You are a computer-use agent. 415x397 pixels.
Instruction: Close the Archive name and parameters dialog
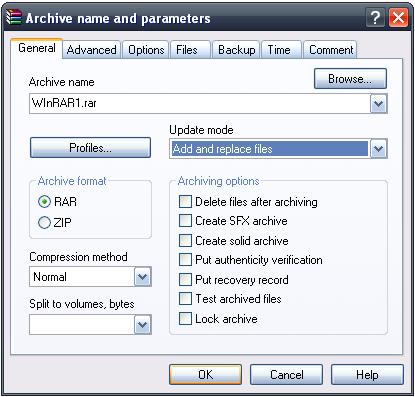pyautogui.click(x=399, y=17)
